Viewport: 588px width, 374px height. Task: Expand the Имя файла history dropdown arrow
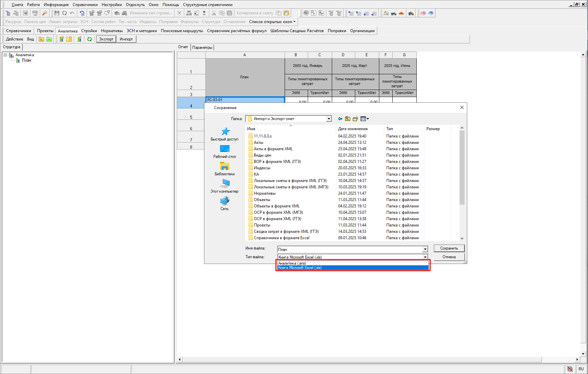click(x=425, y=249)
